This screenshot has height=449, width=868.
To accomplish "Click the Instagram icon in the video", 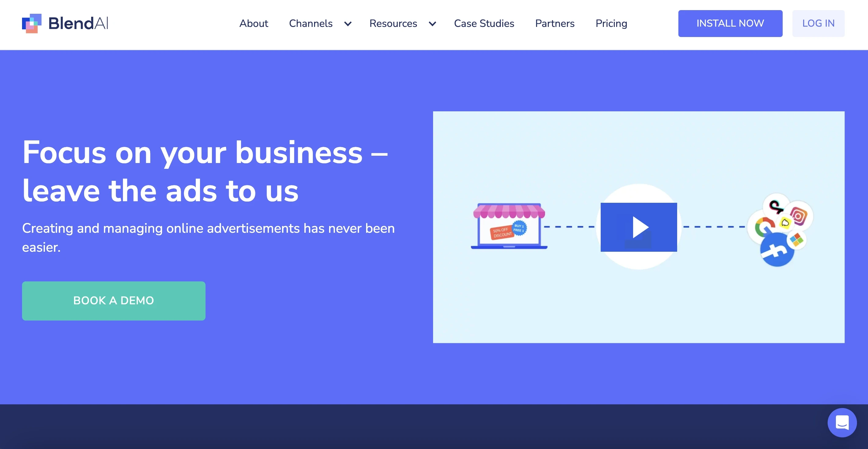I will point(798,216).
